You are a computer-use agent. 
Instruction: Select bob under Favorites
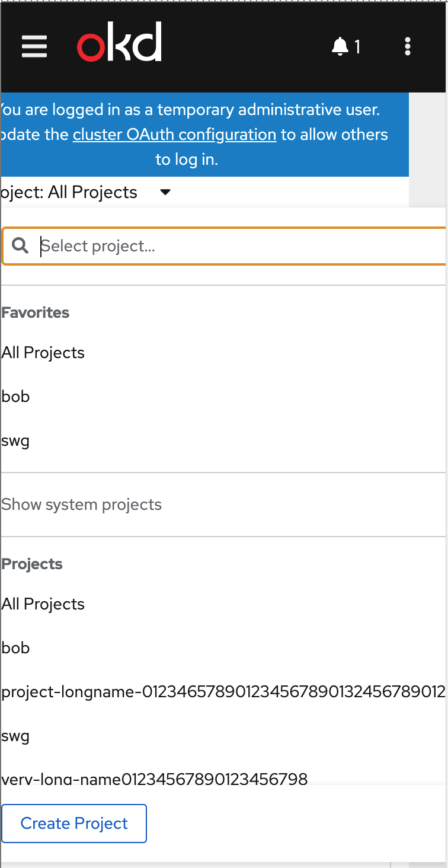pyautogui.click(x=16, y=397)
